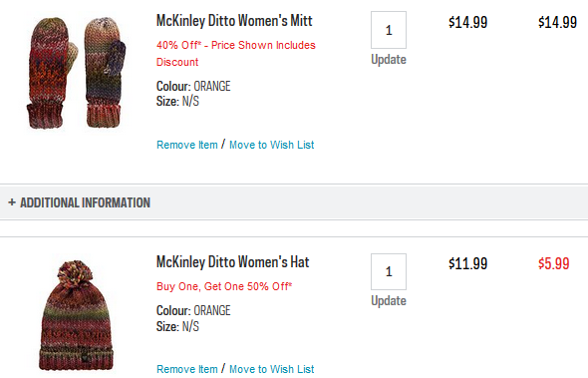Remove the Hat from the cart
Viewport: 588px width, 378px height.
(x=186, y=369)
